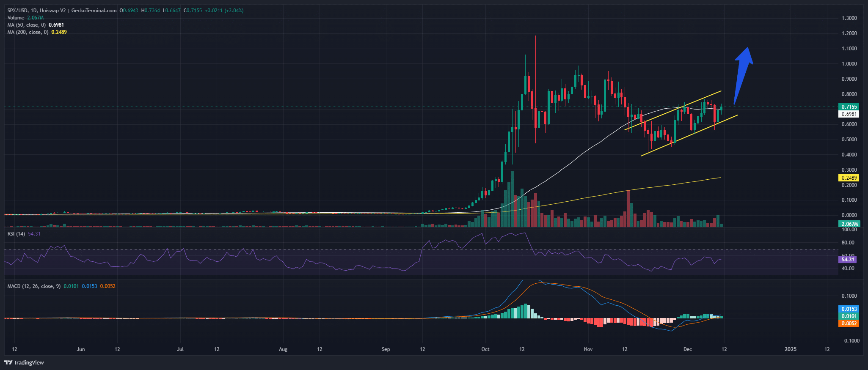Click the green 0.0101 histogram axis tag
Image resolution: width=868 pixels, height=370 pixels.
[849, 316]
